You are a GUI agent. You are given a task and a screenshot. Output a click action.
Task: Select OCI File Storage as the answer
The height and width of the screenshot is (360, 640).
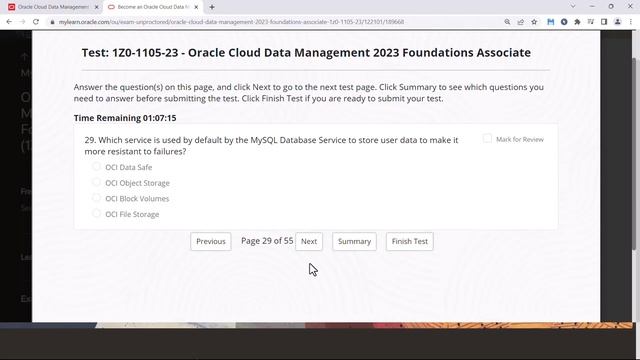pos(96,213)
